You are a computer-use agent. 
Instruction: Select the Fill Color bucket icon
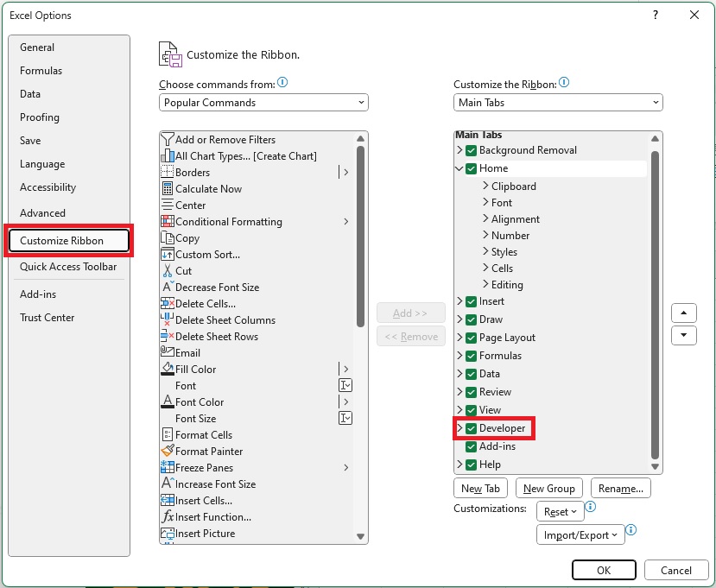(x=168, y=369)
